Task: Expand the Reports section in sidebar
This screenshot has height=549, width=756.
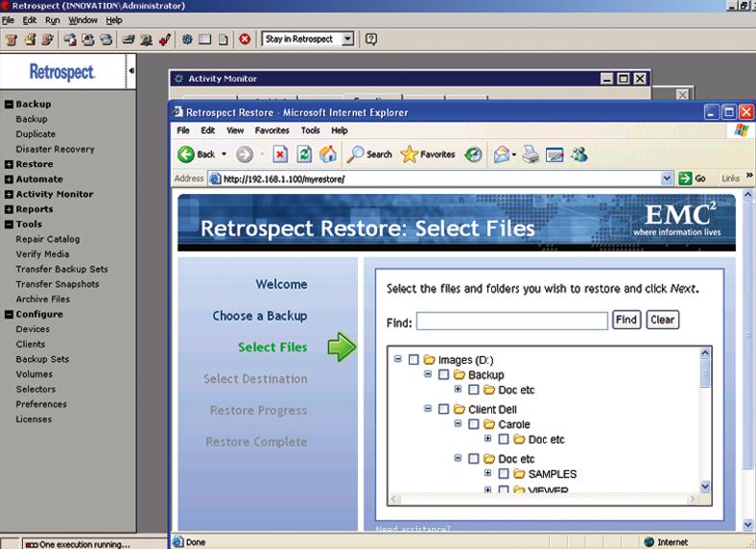Action: pos(9,209)
